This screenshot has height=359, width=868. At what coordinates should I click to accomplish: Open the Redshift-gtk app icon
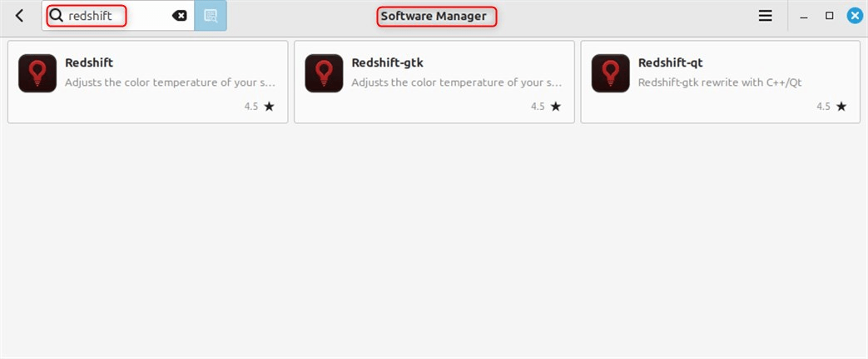pos(324,73)
